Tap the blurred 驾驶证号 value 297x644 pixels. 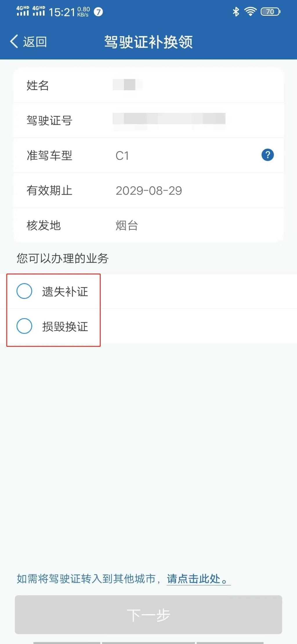(169, 119)
